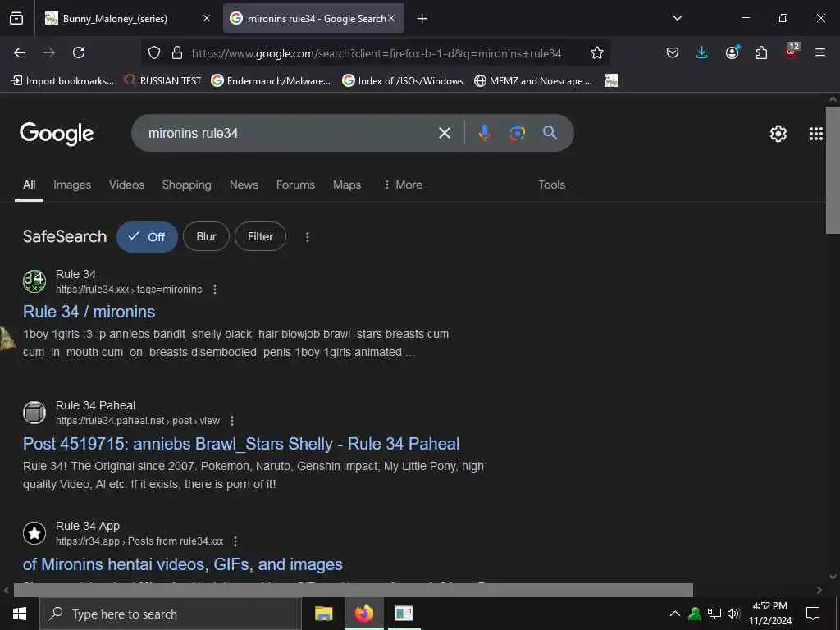The width and height of the screenshot is (840, 630).
Task: List all tabs dropdown arrow
Action: (x=677, y=18)
